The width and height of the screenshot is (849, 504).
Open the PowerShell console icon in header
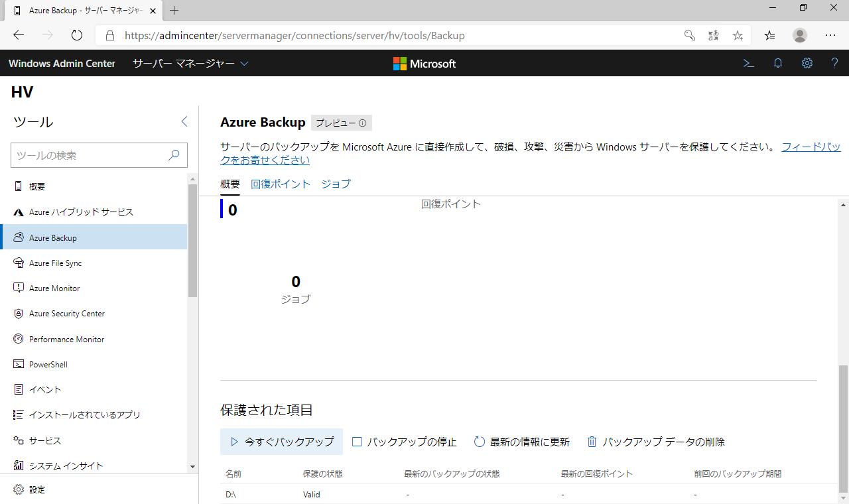tap(748, 64)
